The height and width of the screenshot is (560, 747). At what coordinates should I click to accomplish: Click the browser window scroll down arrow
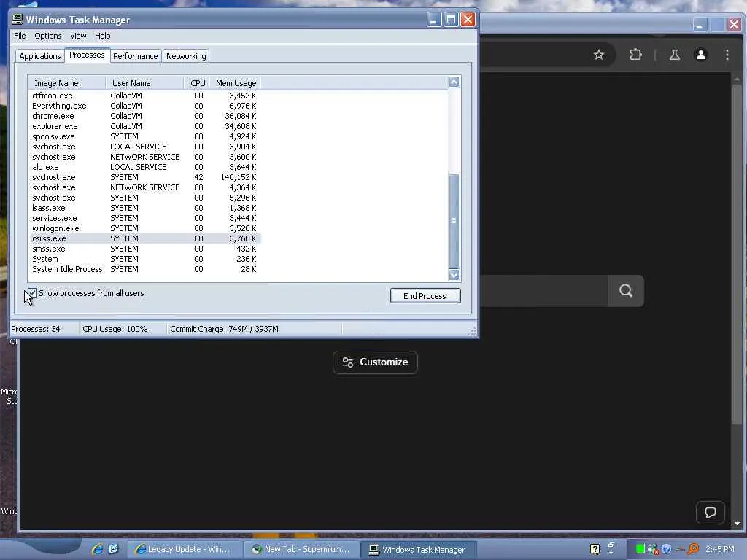(737, 524)
